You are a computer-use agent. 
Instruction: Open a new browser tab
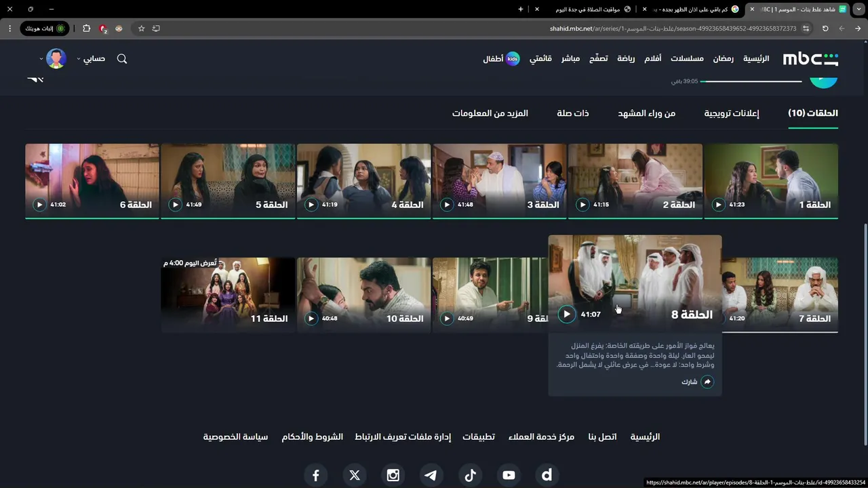521,9
